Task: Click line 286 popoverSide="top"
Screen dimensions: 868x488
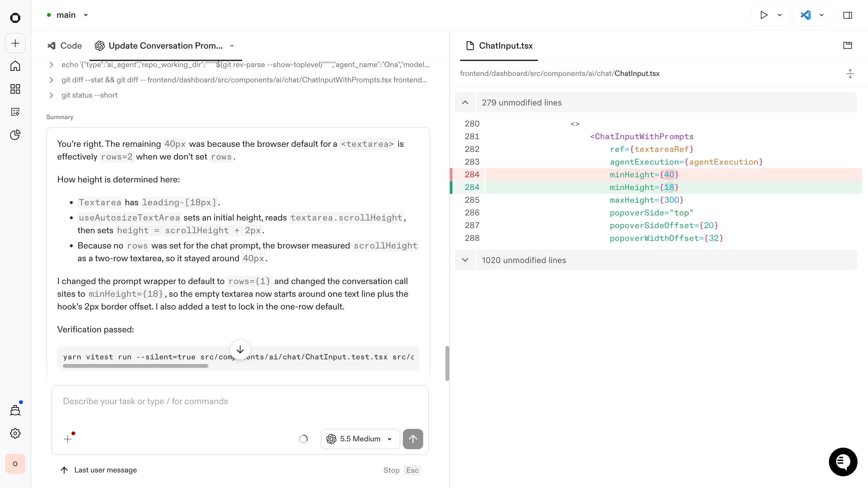Action: pyautogui.click(x=651, y=213)
